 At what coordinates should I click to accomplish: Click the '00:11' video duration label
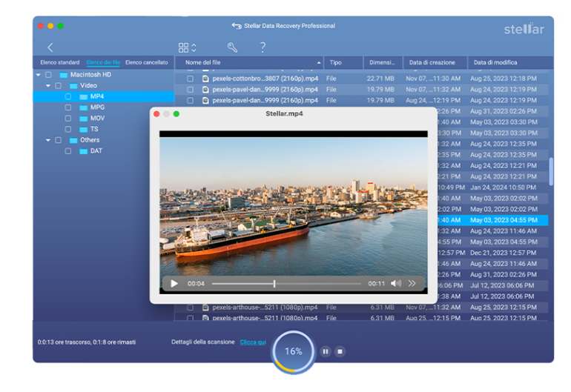coord(376,284)
